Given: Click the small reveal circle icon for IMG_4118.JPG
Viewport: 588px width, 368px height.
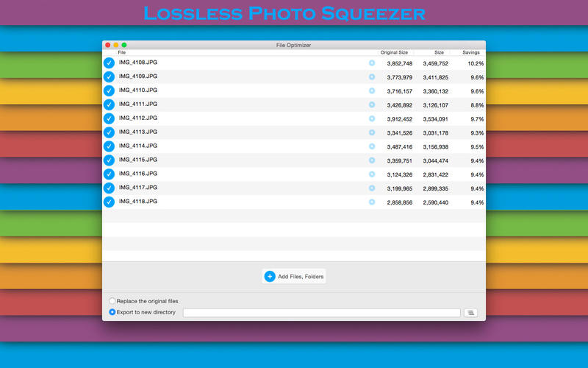Looking at the screenshot, I should coord(372,202).
